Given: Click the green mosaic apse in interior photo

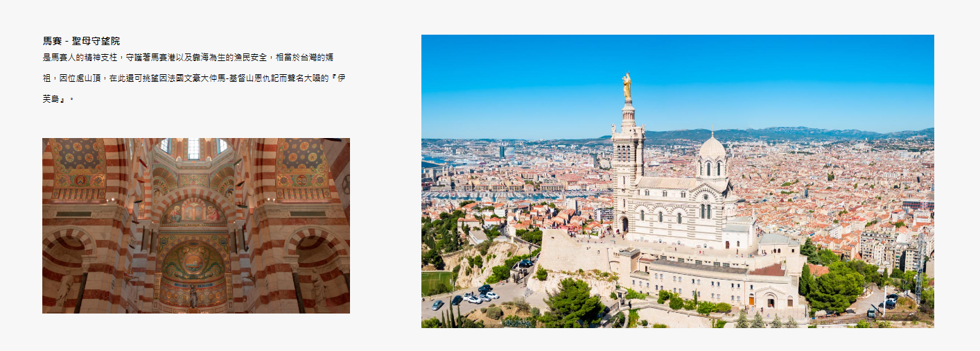Looking at the screenshot, I should pos(193,262).
